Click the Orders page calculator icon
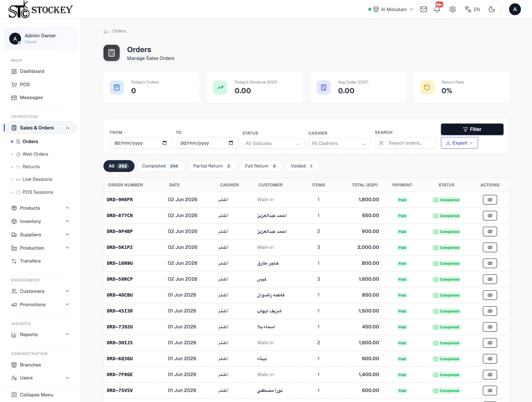The height and width of the screenshot is (402, 532). (112, 53)
